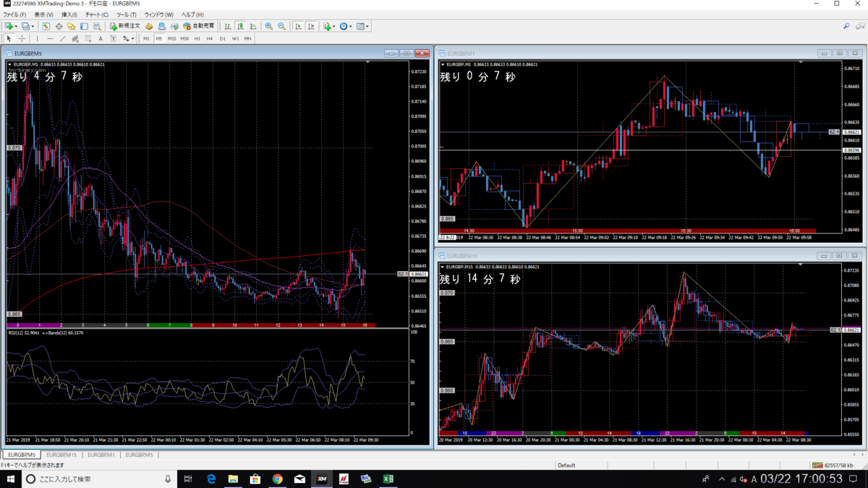Toggle the Market Watch window
868x488 pixels.
point(46,26)
